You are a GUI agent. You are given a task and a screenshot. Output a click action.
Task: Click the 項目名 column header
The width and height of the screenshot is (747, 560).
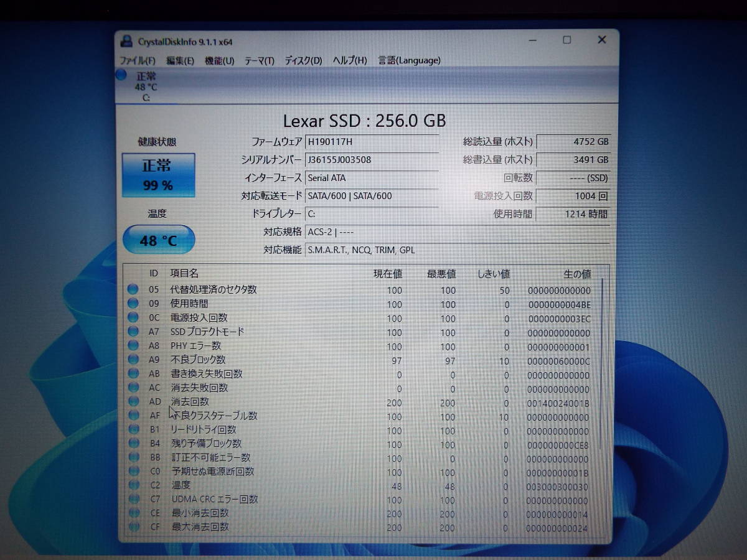coord(185,274)
